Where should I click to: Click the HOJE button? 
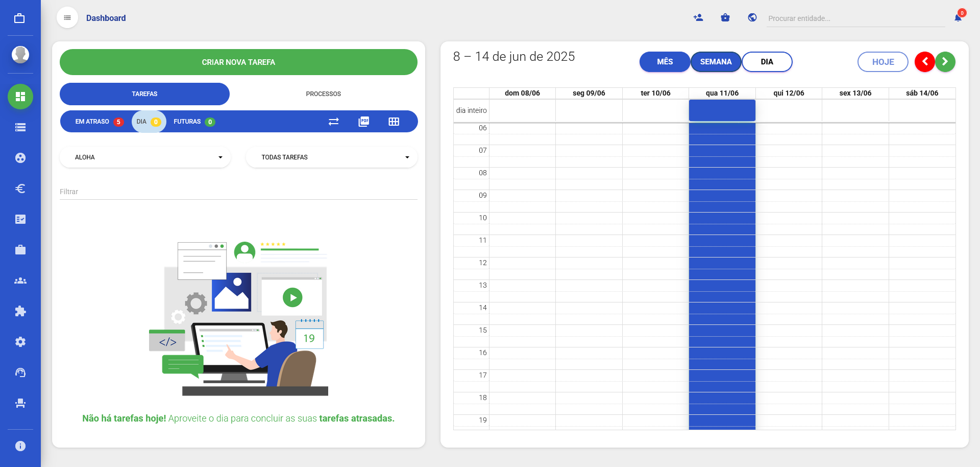[883, 62]
